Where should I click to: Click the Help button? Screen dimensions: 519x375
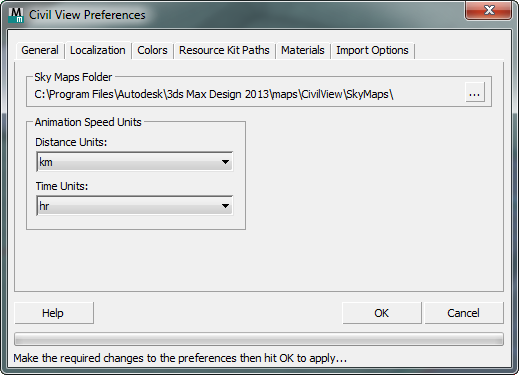(54, 313)
